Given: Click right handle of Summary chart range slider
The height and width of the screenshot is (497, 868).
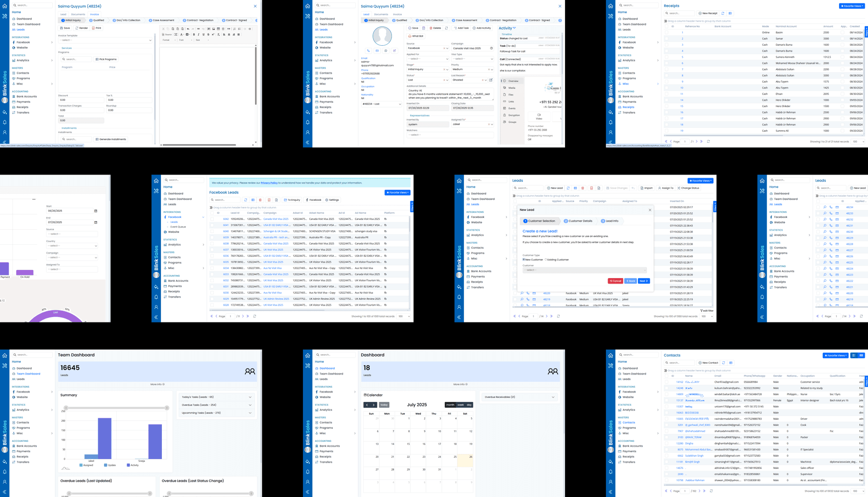Looking at the screenshot, I should pos(167,408).
